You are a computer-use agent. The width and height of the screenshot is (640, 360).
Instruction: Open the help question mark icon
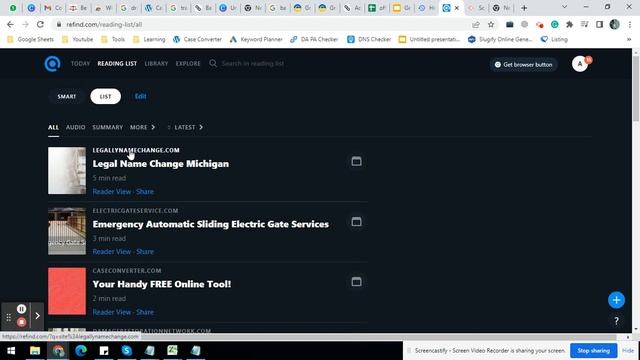pos(616,321)
